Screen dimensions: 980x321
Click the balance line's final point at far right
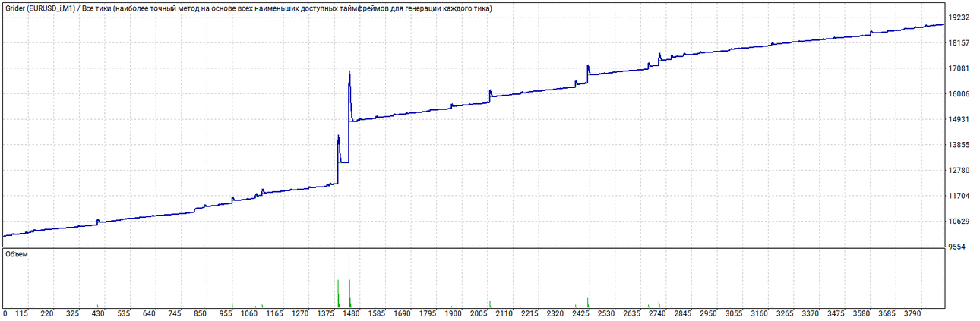(943, 24)
